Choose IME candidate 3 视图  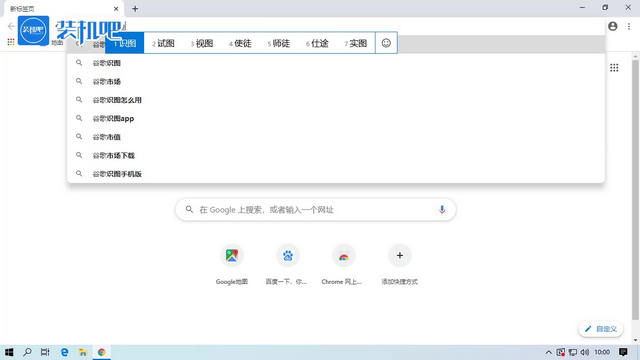tap(202, 43)
